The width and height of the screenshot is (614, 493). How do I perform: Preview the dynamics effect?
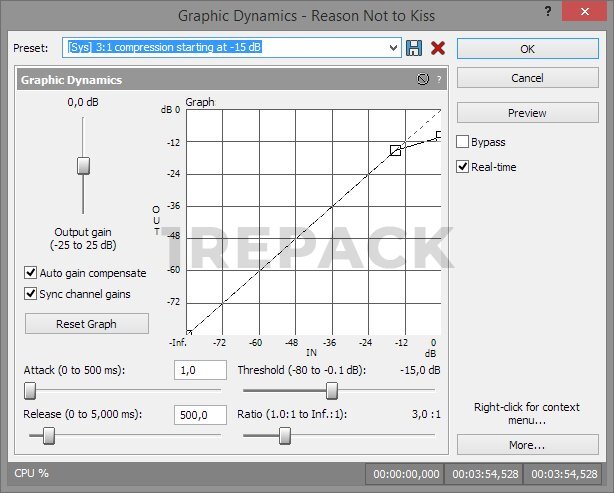coord(527,113)
